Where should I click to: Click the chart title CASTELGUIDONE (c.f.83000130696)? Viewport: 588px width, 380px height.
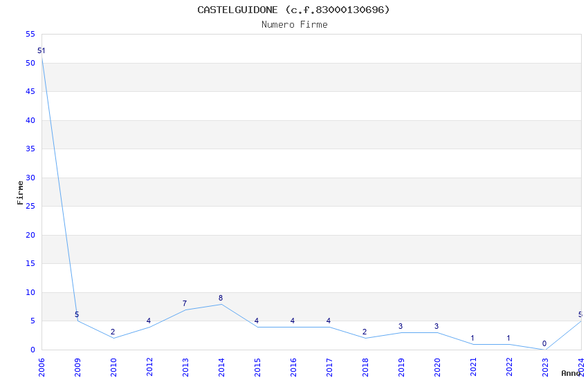pos(293,10)
